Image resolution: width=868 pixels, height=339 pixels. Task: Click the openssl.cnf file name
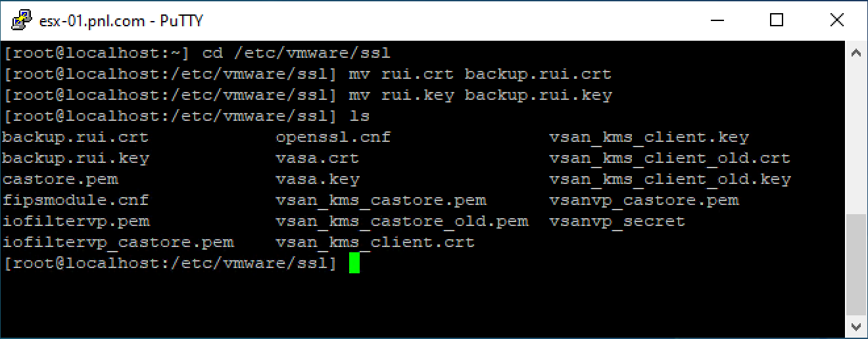click(333, 137)
